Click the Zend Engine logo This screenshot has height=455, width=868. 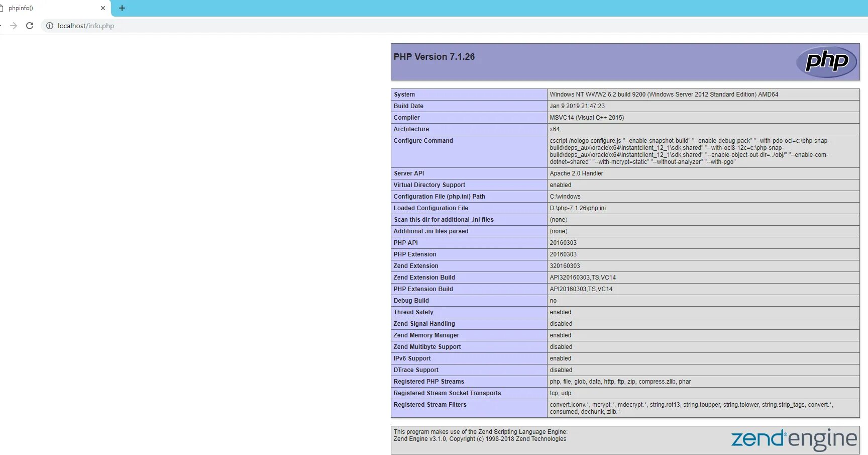[x=794, y=439]
